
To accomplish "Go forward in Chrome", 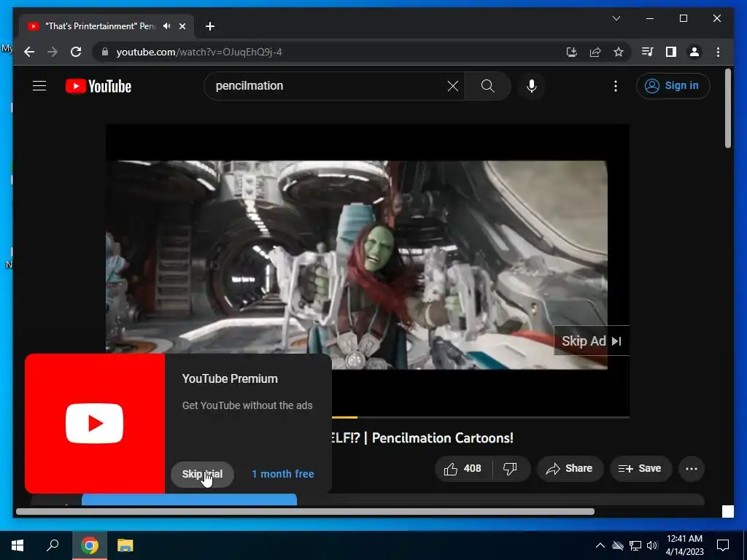I will pos(53,52).
